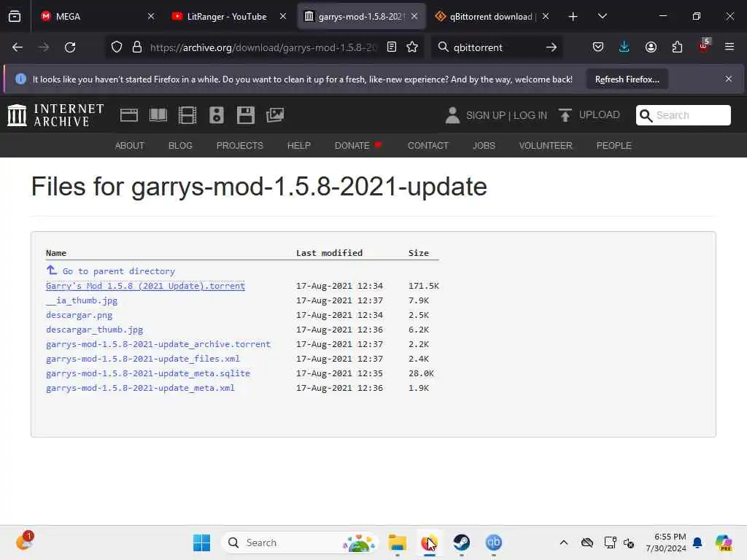This screenshot has height=560, width=747.
Task: Reload the current page
Action: [x=70, y=47]
